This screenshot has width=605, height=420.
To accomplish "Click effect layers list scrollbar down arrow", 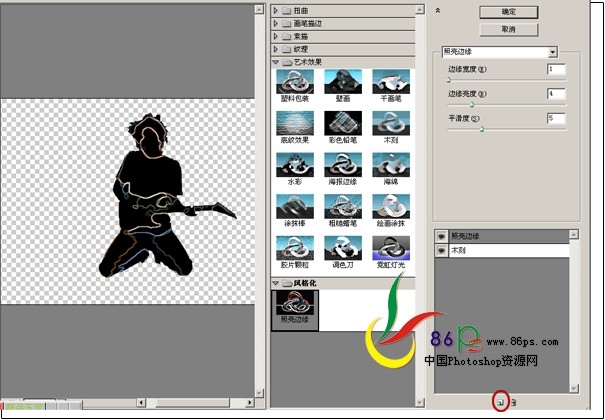I will [x=574, y=388].
